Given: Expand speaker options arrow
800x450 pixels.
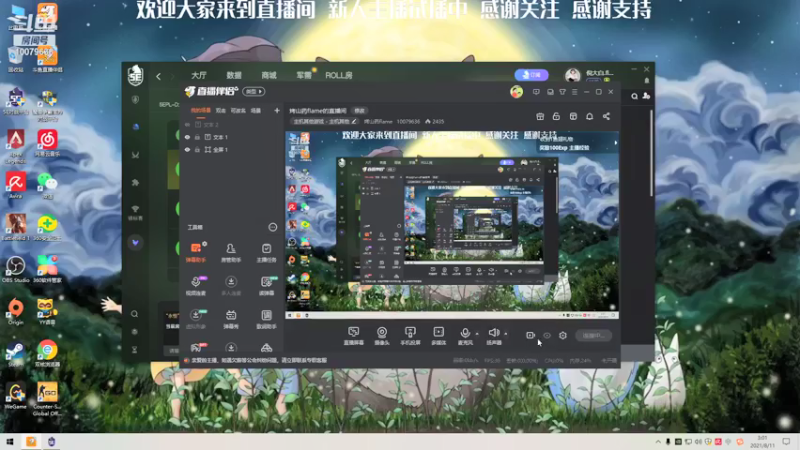Looking at the screenshot, I should [506, 334].
